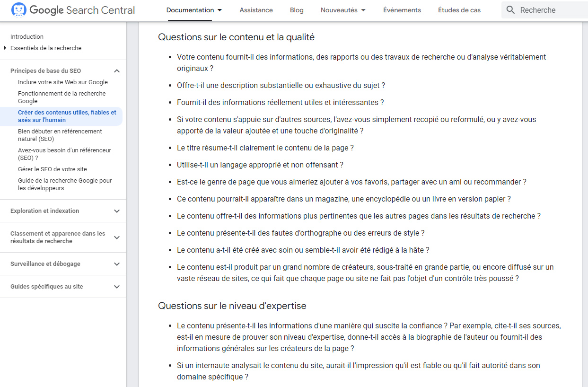Click text Le contenu présente-t-il les informations d'une manière

tap(369, 337)
